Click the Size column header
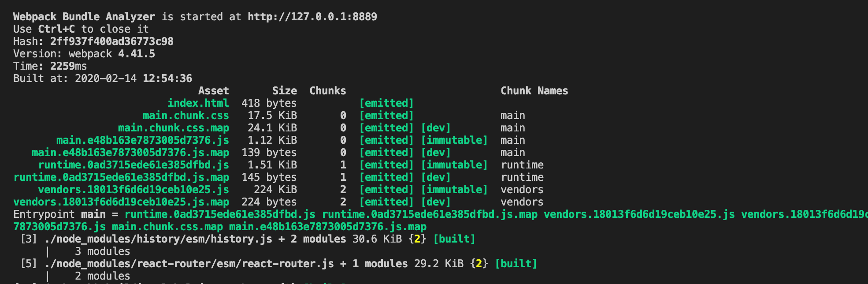This screenshot has height=284, width=868. [284, 91]
